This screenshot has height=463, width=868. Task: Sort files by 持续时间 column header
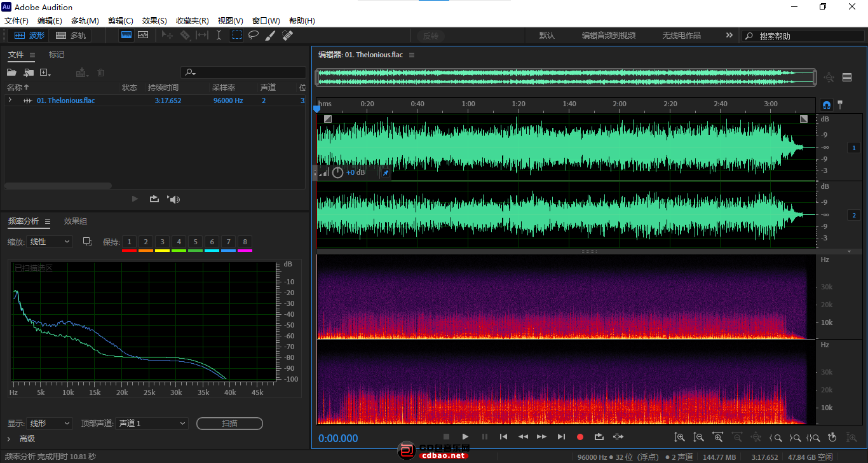click(x=163, y=88)
